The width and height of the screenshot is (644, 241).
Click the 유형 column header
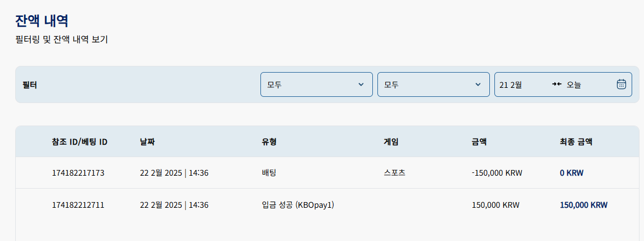pos(269,142)
